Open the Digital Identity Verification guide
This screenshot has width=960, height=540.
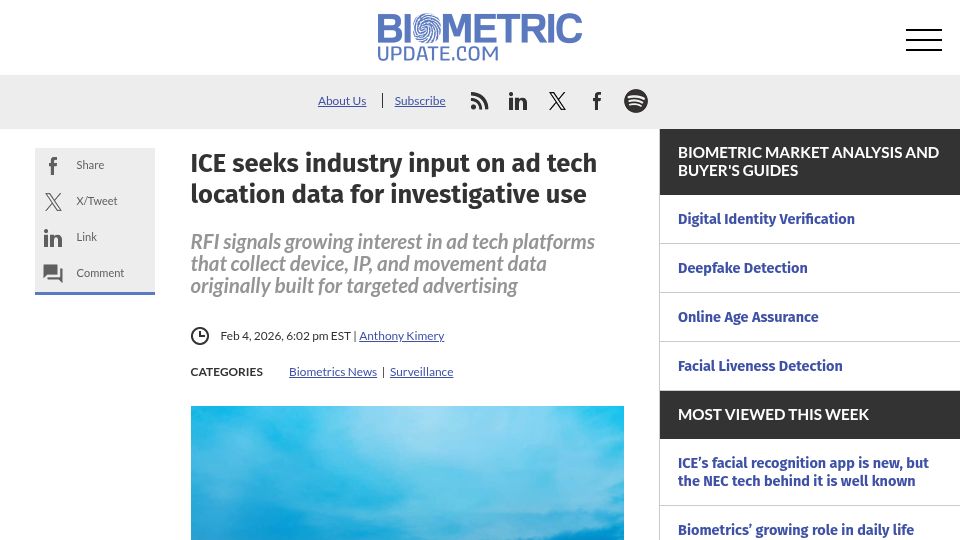coord(766,219)
